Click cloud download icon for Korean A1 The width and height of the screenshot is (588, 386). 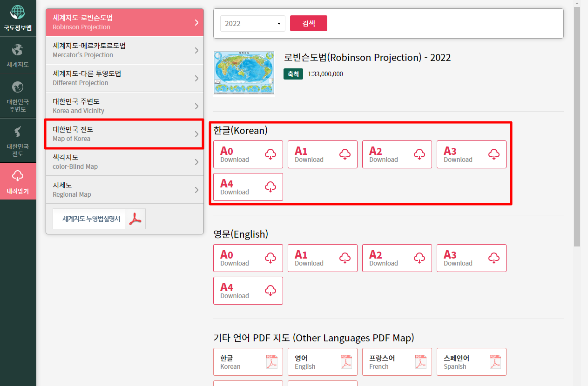(x=345, y=154)
